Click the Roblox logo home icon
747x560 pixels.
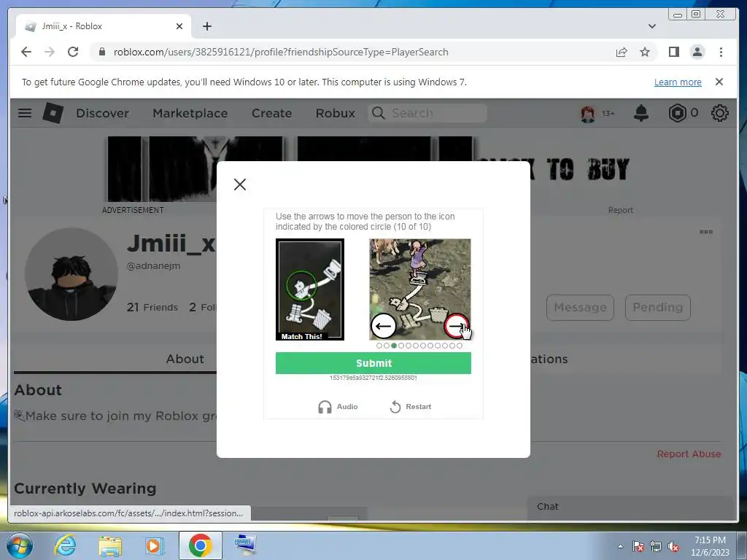(x=53, y=113)
